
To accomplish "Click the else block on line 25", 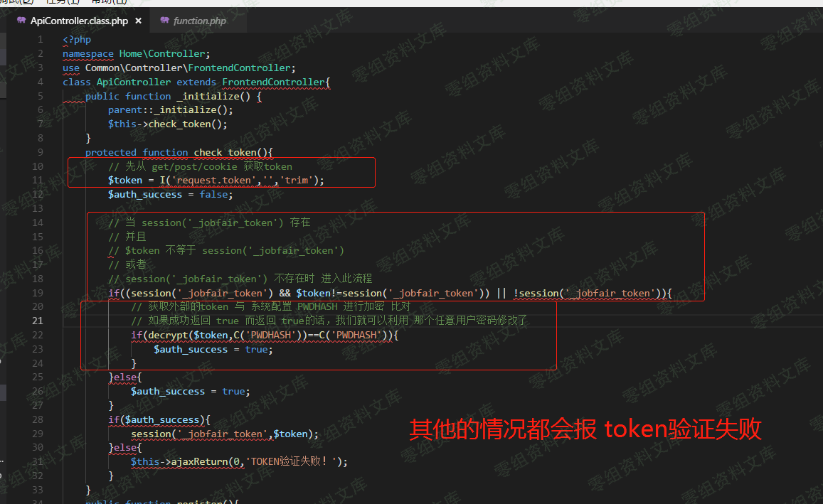I will (x=125, y=377).
